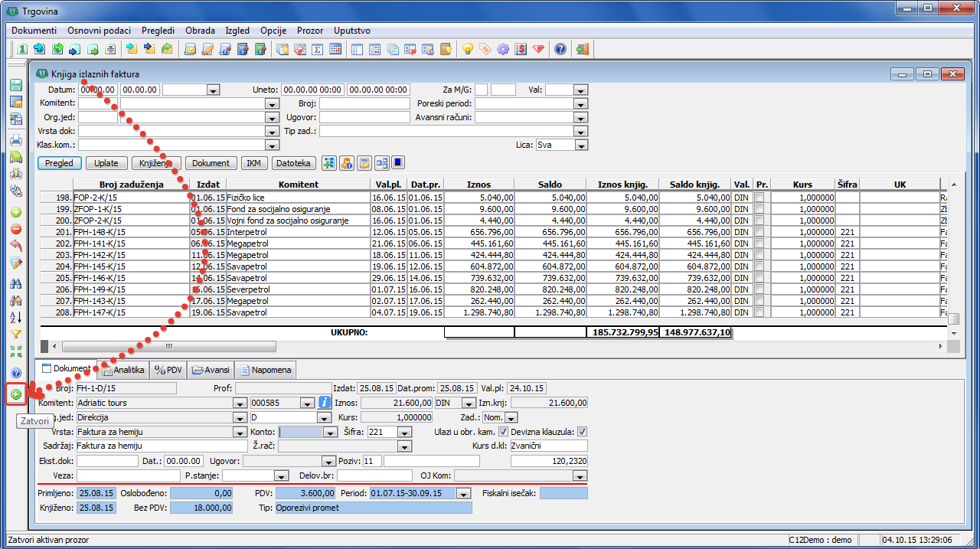Click the Knjiženje button
This screenshot has height=549, width=980.
click(156, 163)
